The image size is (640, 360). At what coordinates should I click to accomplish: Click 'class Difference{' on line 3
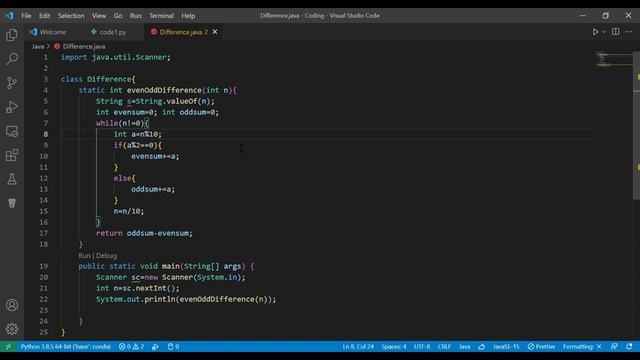click(98, 79)
